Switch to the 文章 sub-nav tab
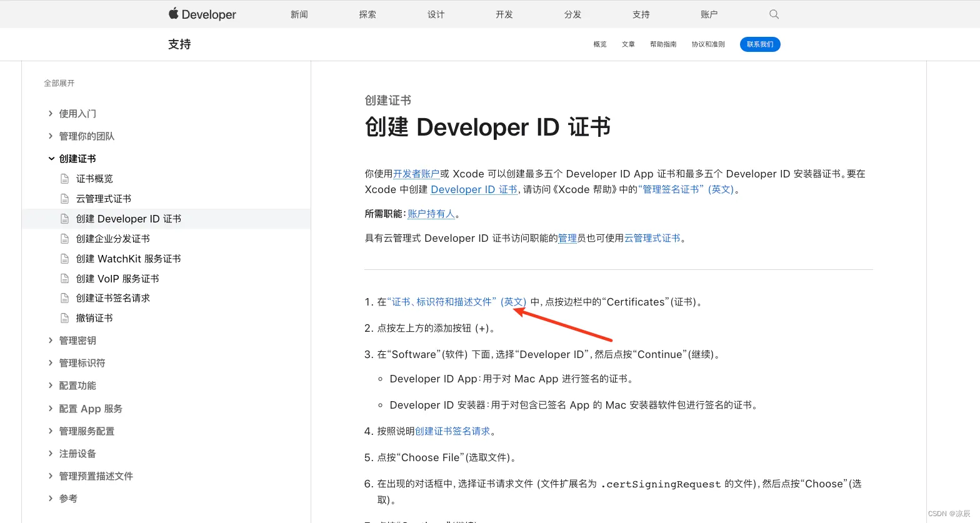Viewport: 980px width, 523px height. pos(628,44)
